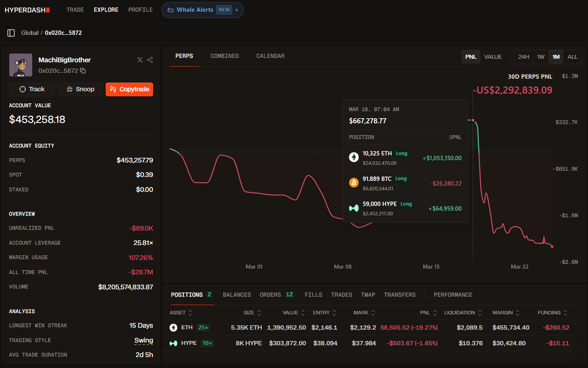View the Fills tab

[314, 295]
